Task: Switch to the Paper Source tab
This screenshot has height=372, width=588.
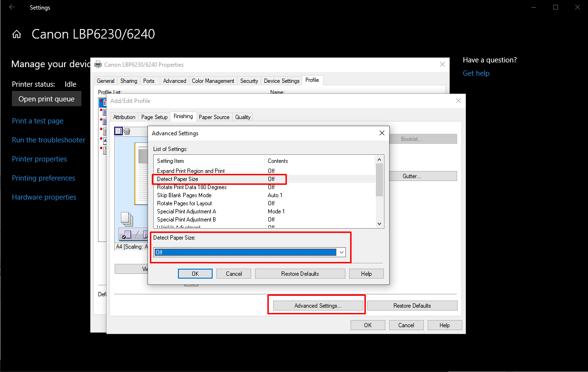Action: pos(214,117)
